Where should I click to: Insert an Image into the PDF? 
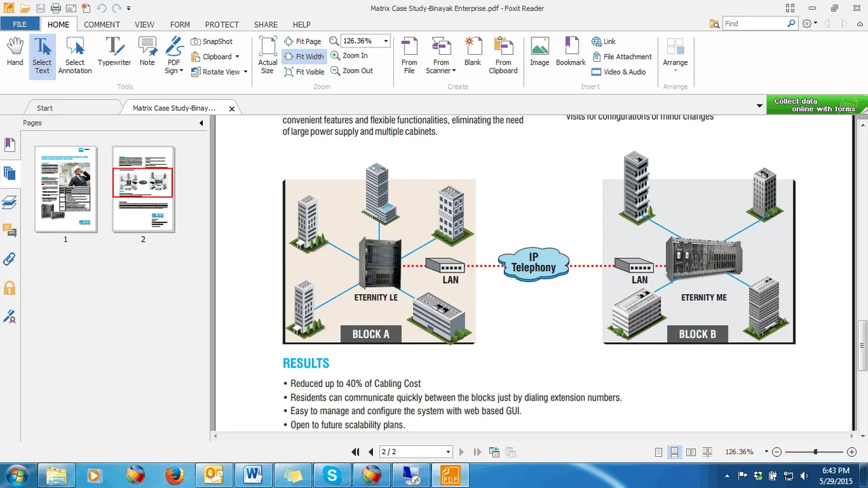pos(540,52)
